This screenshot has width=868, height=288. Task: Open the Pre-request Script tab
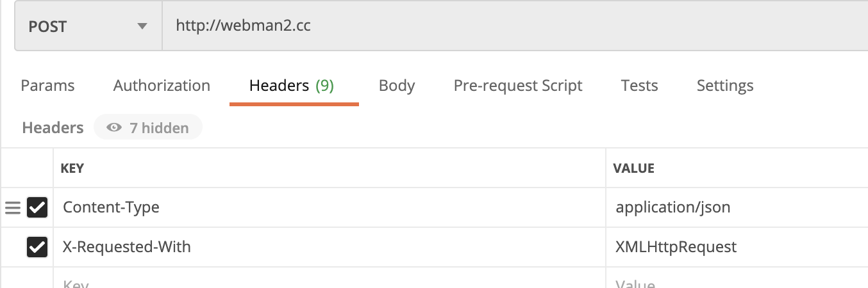point(518,86)
